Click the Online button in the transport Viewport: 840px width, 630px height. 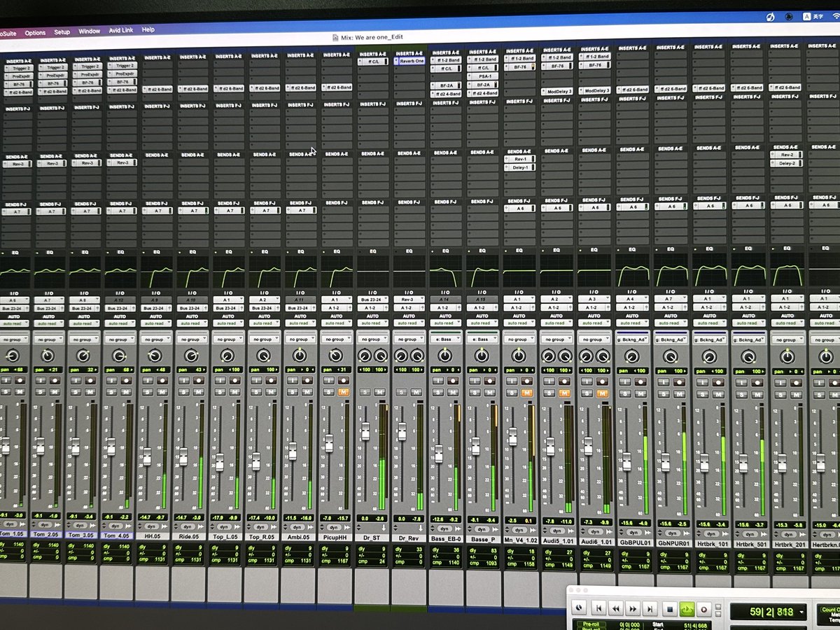[x=580, y=608]
